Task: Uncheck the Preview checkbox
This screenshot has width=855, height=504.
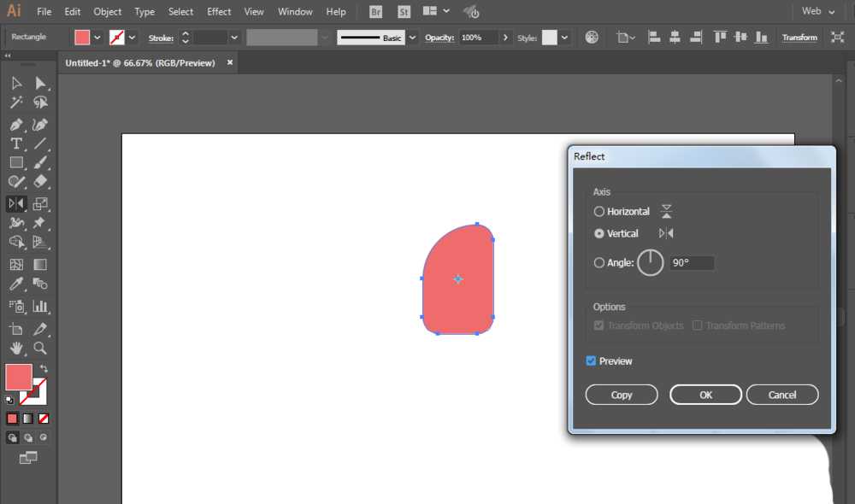Action: tap(591, 361)
